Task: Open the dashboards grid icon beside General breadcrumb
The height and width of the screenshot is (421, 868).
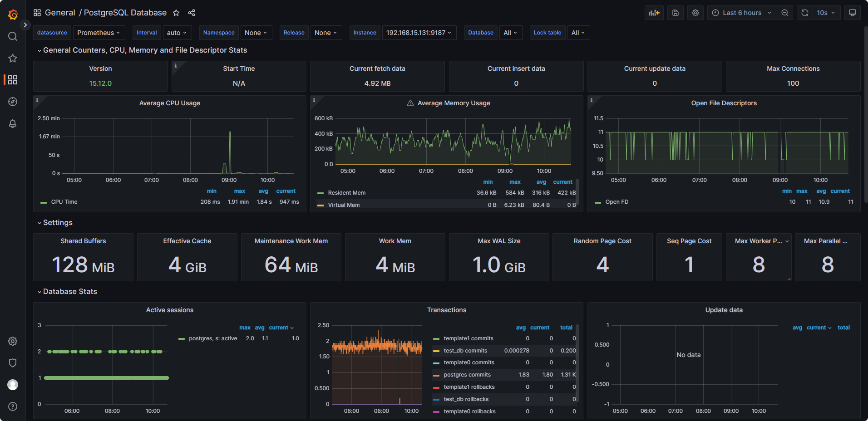Action: pos(37,13)
